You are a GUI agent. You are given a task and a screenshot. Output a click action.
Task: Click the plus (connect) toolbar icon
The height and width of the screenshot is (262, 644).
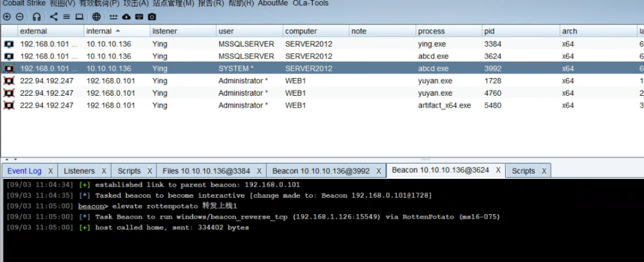pyautogui.click(x=6, y=17)
